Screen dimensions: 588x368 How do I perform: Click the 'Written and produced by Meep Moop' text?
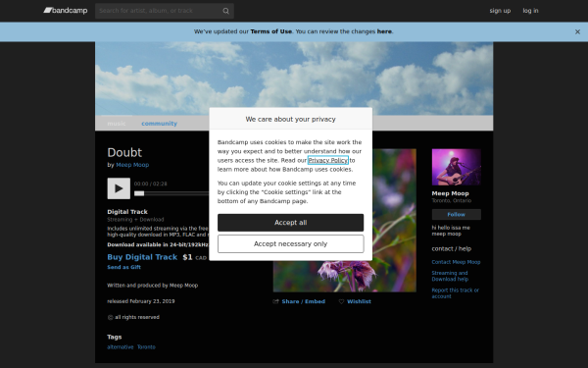152,286
